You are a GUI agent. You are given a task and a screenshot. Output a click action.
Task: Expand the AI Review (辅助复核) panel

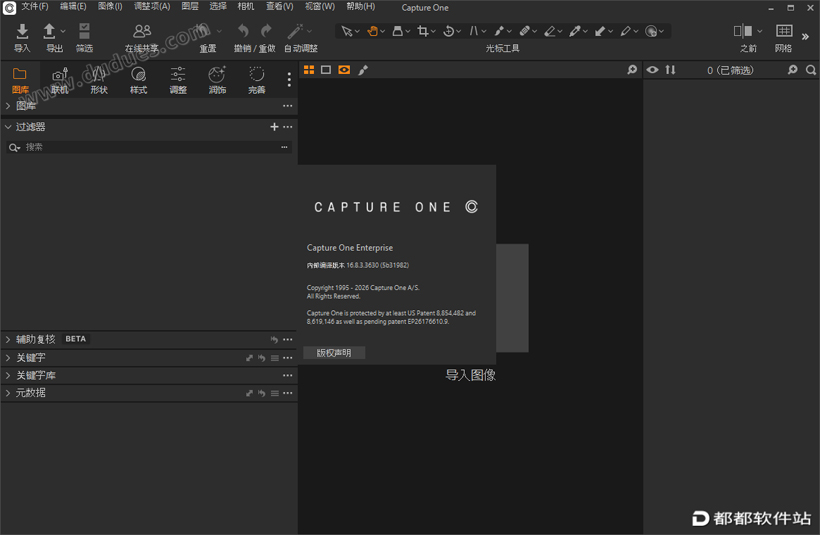pyautogui.click(x=8, y=339)
